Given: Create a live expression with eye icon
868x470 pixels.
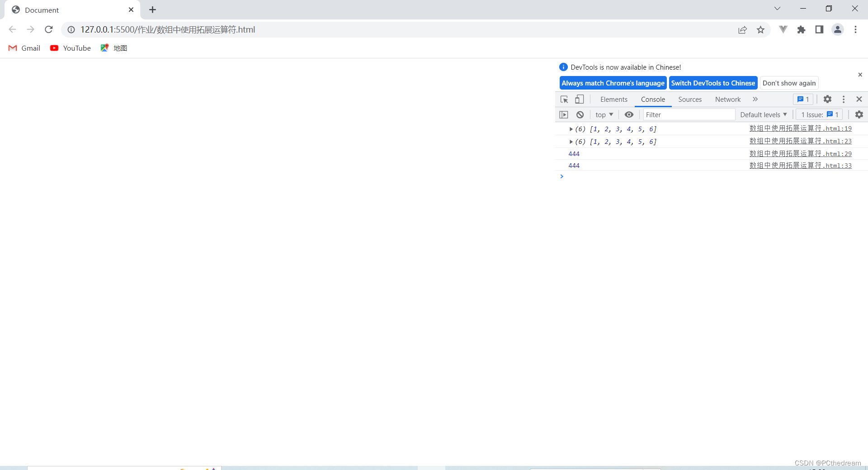Looking at the screenshot, I should (x=629, y=114).
